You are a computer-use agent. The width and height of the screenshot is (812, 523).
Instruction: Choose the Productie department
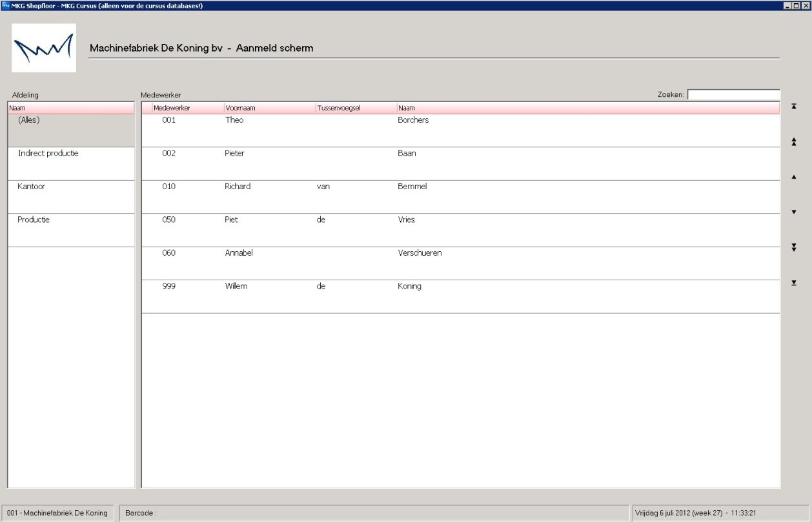(71, 231)
